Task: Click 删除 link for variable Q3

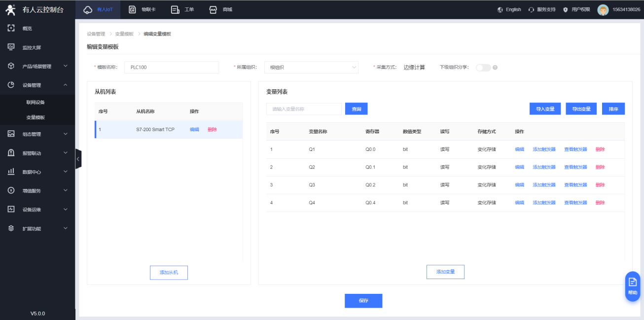Action: coord(600,185)
